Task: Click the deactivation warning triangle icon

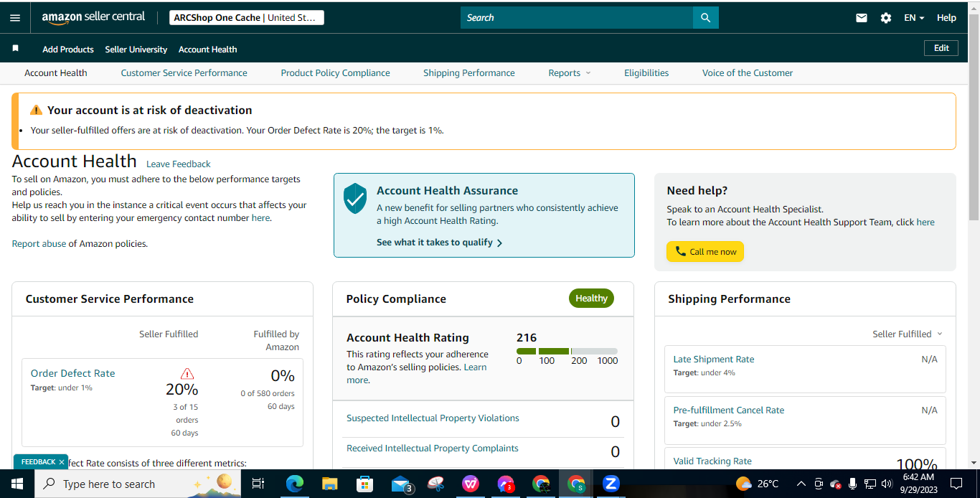Action: 36,111
